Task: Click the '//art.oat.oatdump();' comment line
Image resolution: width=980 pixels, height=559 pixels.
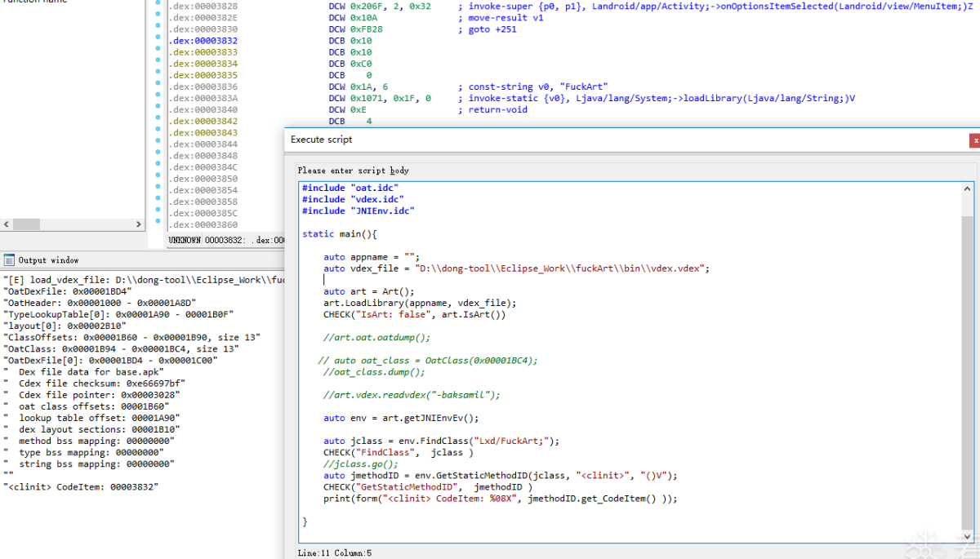Action: click(x=377, y=336)
